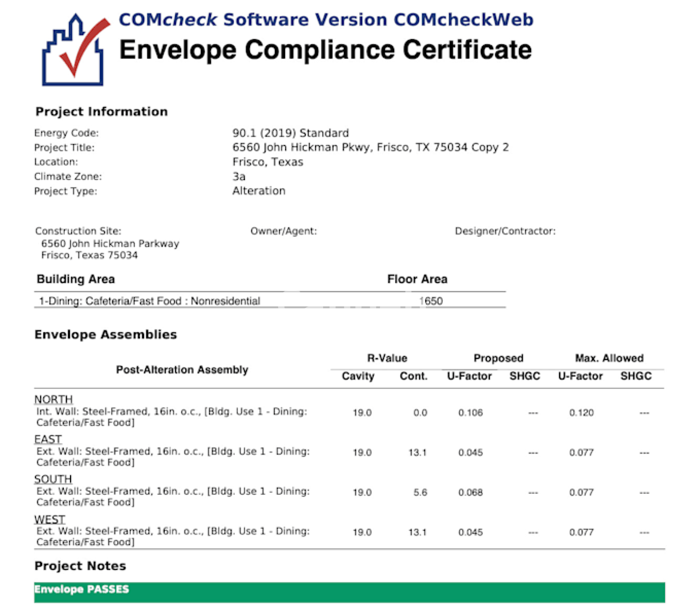The width and height of the screenshot is (700, 610).
Task: Click the 90.1 (2019) Standard energy code
Action: (x=291, y=133)
